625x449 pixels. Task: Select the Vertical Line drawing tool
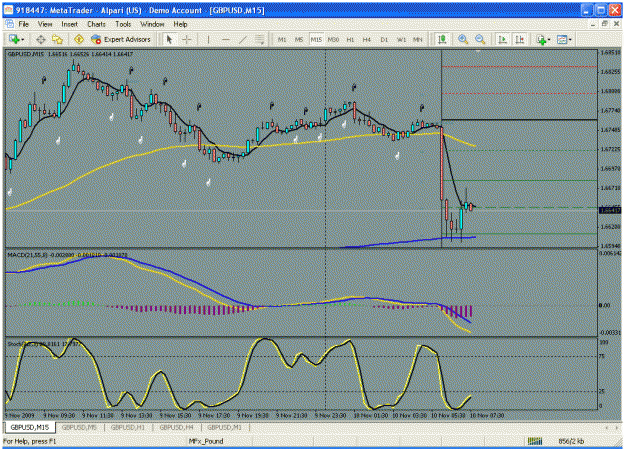(x=208, y=39)
